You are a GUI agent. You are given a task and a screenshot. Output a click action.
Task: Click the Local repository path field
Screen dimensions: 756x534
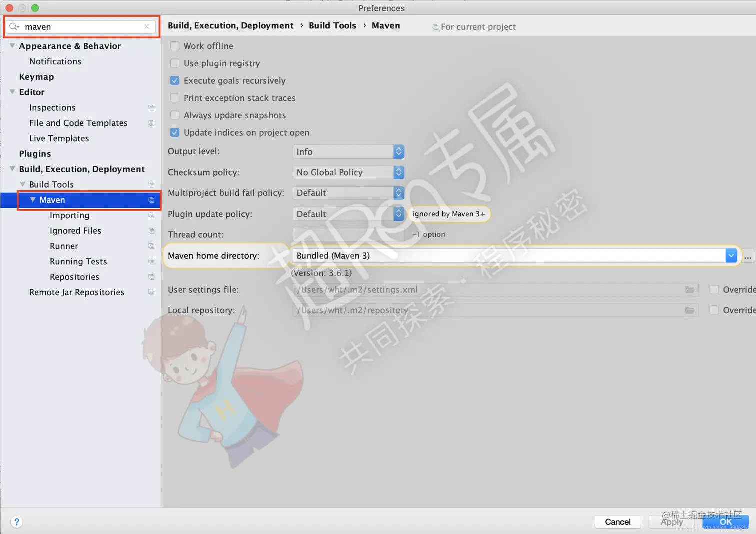(x=495, y=310)
